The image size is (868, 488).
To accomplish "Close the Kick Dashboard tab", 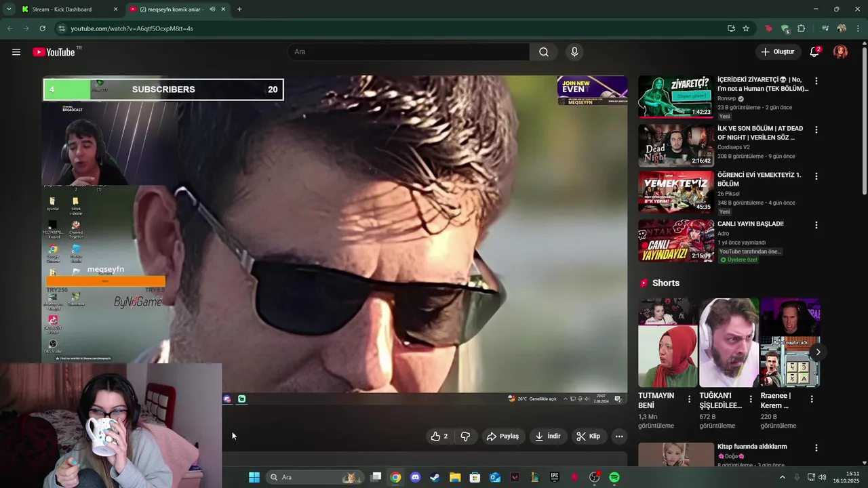I will [x=115, y=9].
